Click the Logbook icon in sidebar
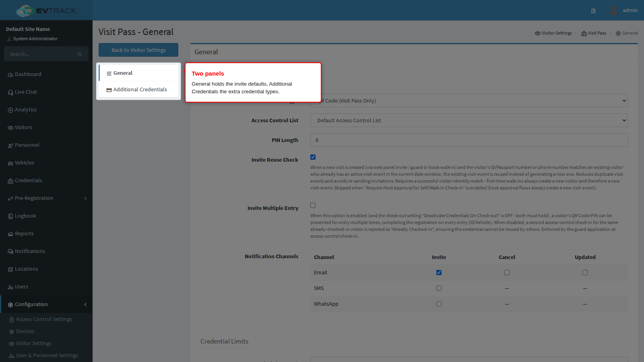Image resolution: width=644 pixels, height=362 pixels. (10, 216)
